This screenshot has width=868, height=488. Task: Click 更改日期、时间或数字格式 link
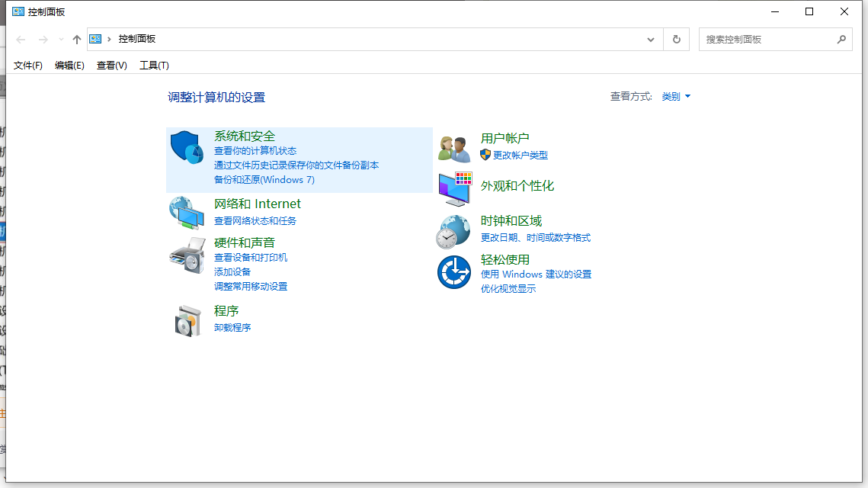click(x=535, y=238)
